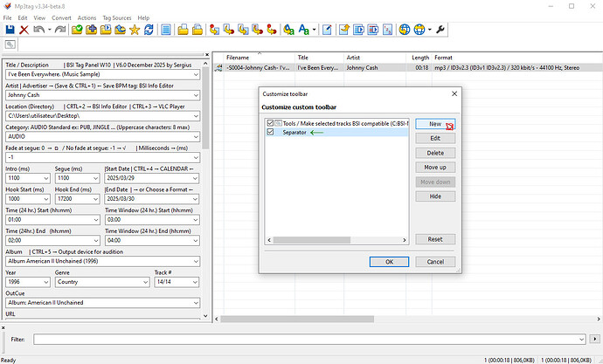The image size is (603, 364).
Task: Uncheck the Tools / Make selected tracks checkbox
Action: [270, 123]
